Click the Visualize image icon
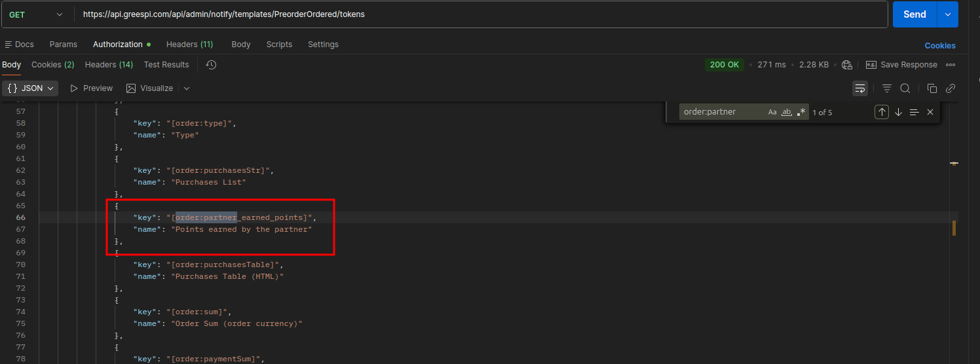Screen dimensions: 980x364 pos(131,88)
